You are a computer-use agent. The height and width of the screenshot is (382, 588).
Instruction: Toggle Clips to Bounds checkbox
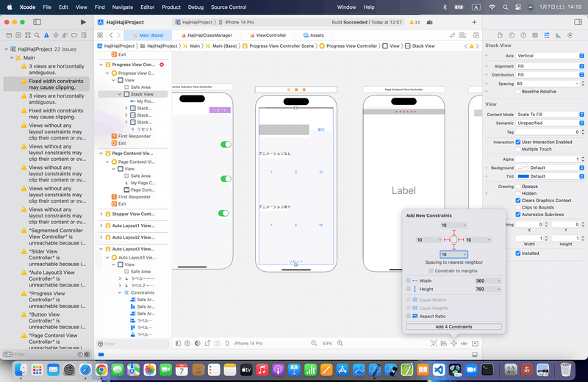[x=518, y=207]
